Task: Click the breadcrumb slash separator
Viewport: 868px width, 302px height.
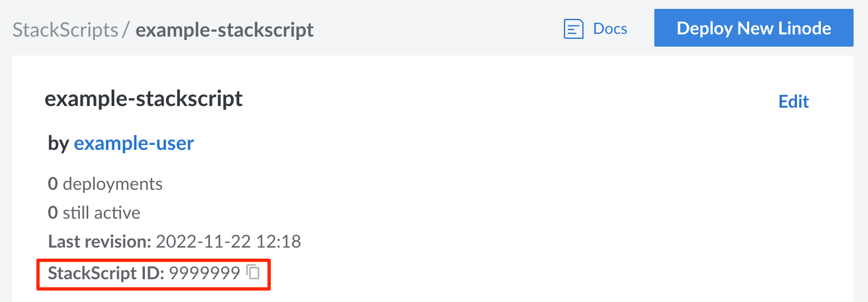Action: point(126,29)
